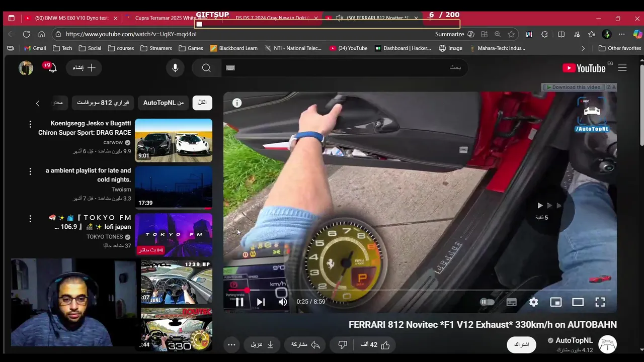Click Download this video overlay button
Viewport: 644px width, 362px height.
(x=573, y=87)
